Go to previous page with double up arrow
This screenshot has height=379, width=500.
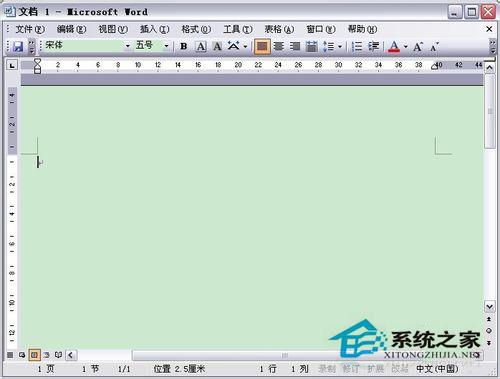tap(489, 319)
